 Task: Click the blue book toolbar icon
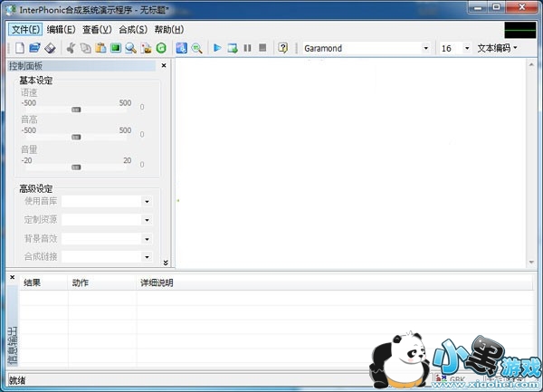point(182,48)
